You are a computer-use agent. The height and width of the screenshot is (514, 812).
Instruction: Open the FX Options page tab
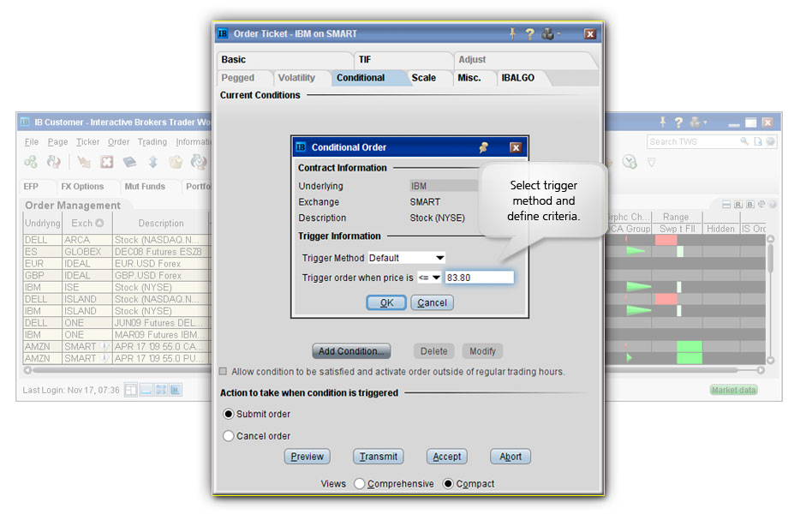(82, 187)
